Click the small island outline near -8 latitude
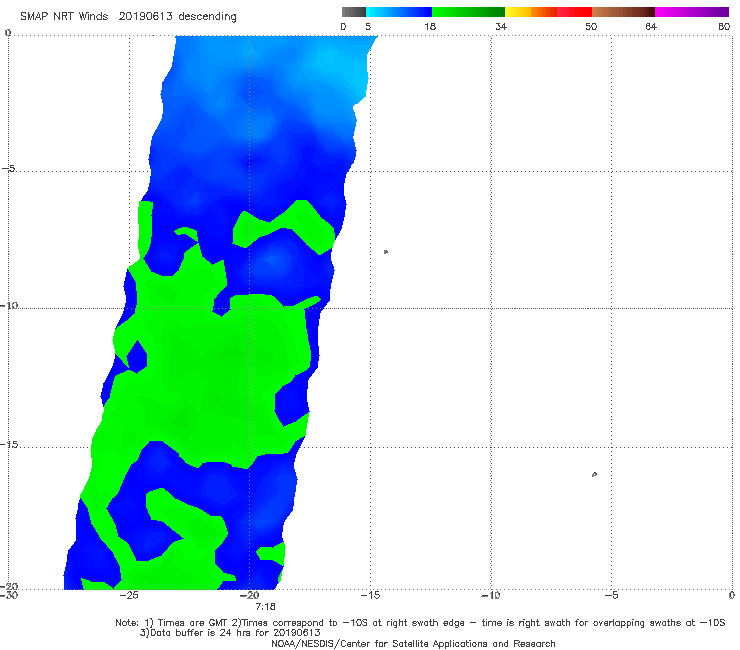The width and height of the screenshot is (740, 650). coord(386,252)
